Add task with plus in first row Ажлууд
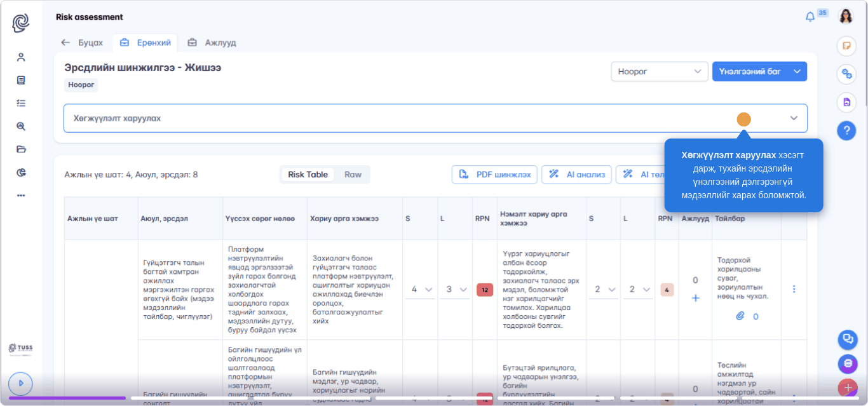 [695, 297]
